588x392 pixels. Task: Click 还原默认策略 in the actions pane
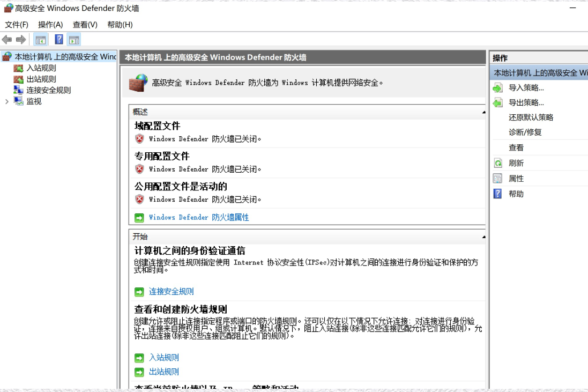coord(531,117)
